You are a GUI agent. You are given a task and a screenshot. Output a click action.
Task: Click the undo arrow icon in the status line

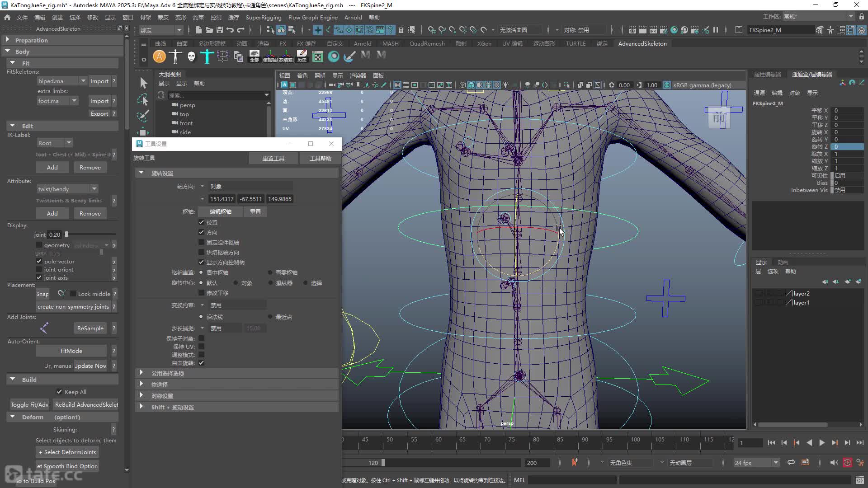(230, 30)
